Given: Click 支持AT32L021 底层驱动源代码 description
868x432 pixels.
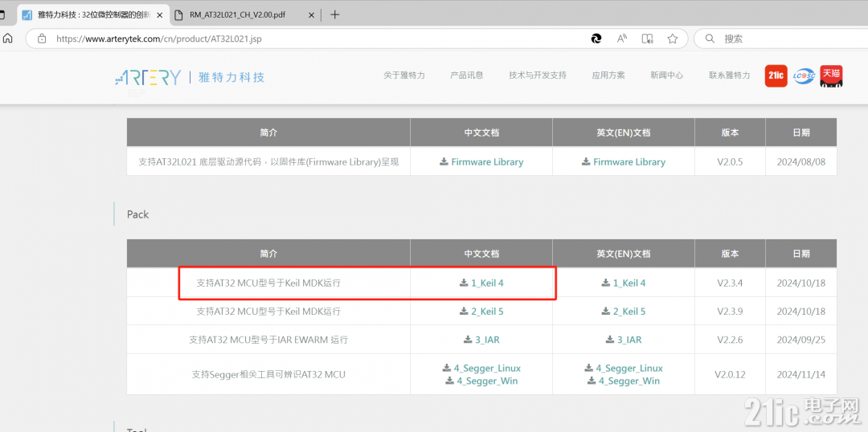Looking at the screenshot, I should pos(268,162).
